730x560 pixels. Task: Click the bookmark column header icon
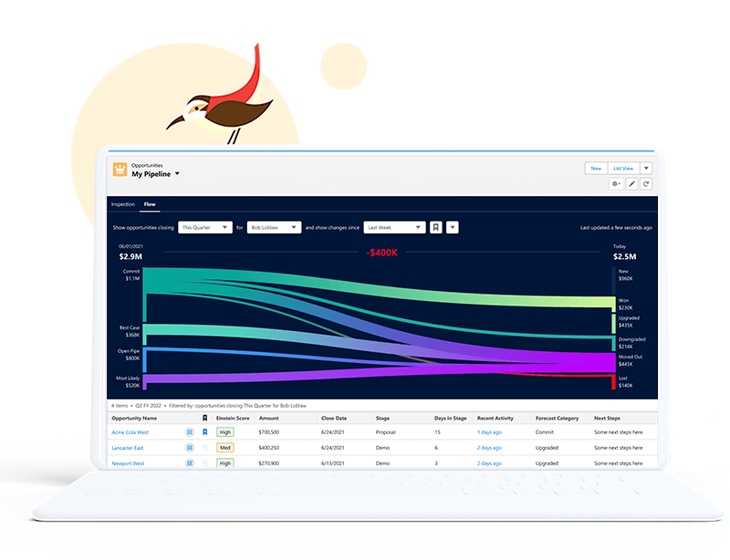204,418
